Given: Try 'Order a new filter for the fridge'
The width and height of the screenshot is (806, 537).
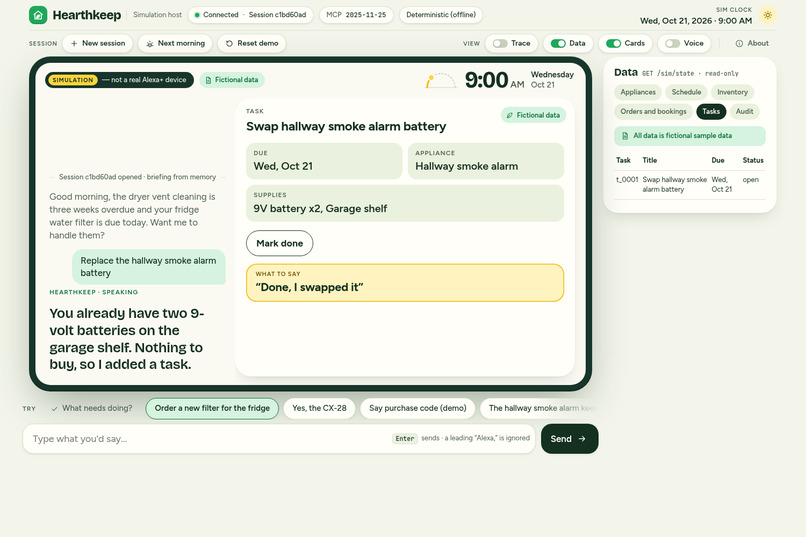Looking at the screenshot, I should [212, 408].
